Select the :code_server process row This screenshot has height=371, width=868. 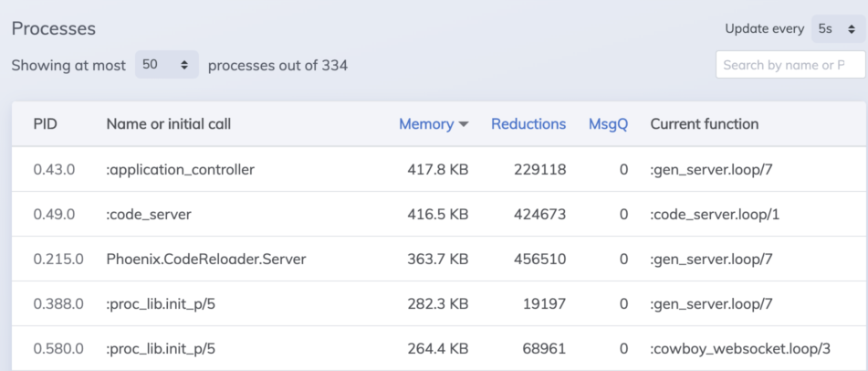(x=438, y=214)
